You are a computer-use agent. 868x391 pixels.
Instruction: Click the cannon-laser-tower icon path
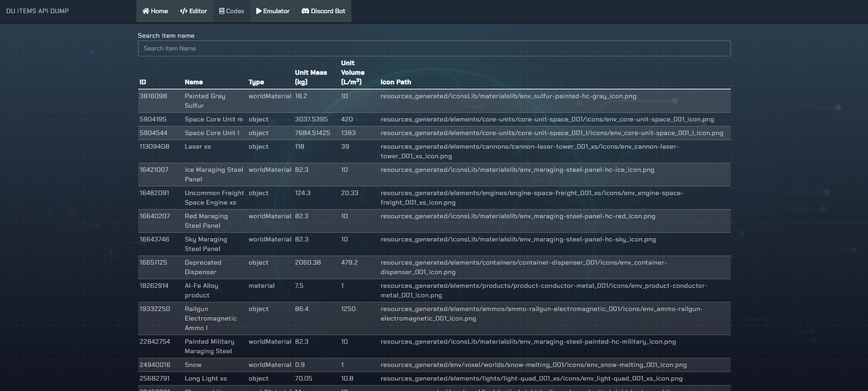[529, 151]
